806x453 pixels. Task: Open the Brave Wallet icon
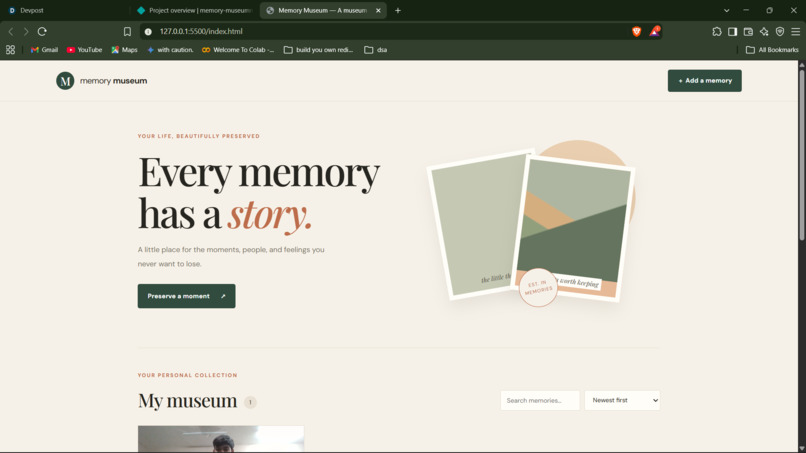pyautogui.click(x=748, y=31)
